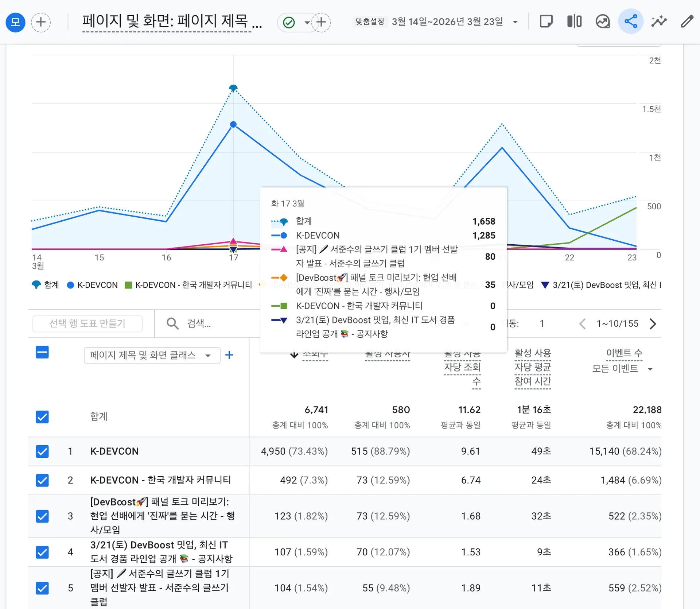The height and width of the screenshot is (609, 700).
Task: Toggle the 합계 series in the chart legend
Action: 46,285
